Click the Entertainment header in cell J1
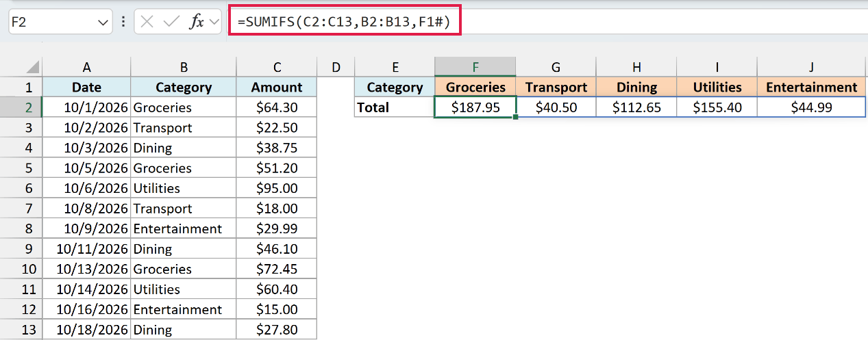 (x=811, y=87)
